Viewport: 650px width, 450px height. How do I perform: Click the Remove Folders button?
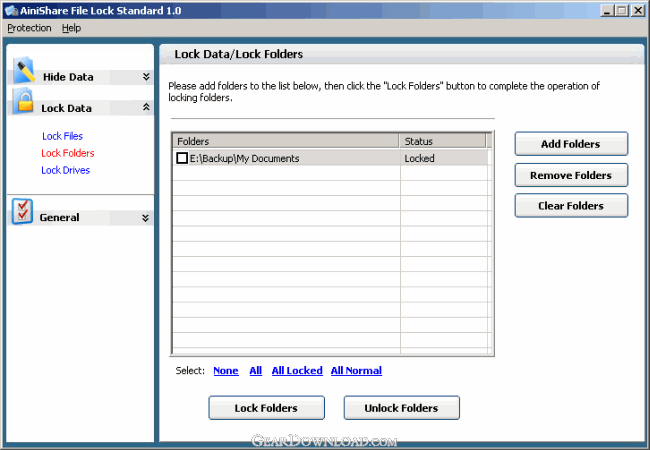pyautogui.click(x=571, y=175)
